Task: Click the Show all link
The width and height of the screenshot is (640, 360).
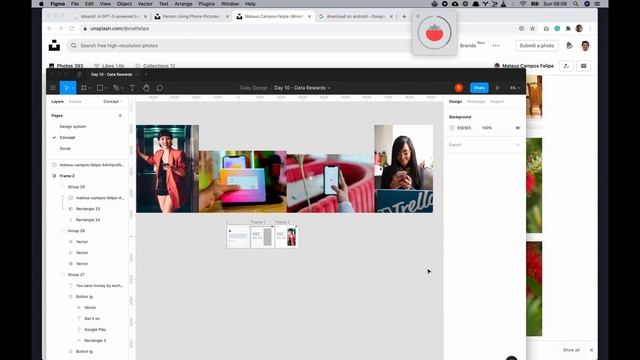Action: (571, 350)
